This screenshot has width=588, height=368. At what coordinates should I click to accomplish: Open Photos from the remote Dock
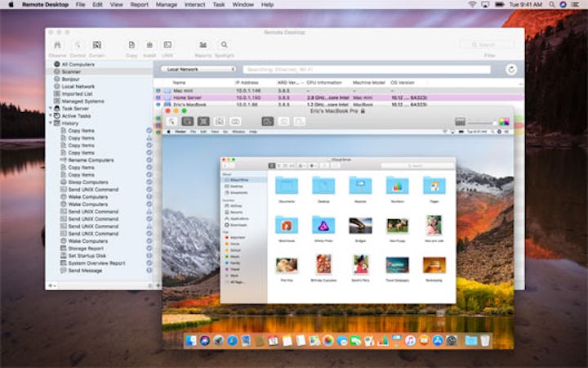[327, 340]
